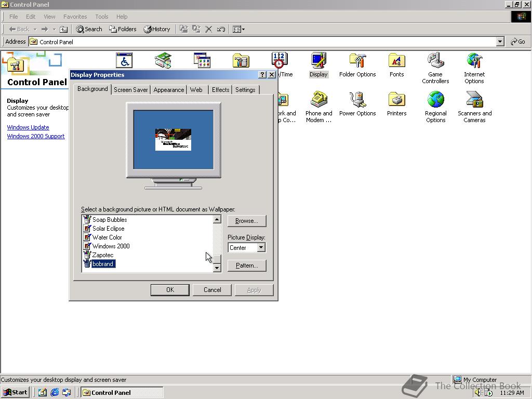This screenshot has width=532, height=399.
Task: Open the Edit menu
Action: click(31, 17)
